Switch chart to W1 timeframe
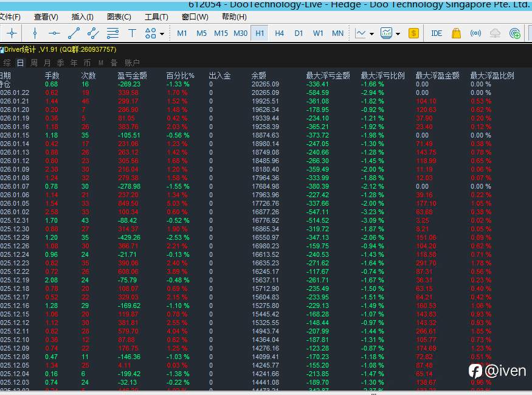532x395 pixels. pos(318,33)
